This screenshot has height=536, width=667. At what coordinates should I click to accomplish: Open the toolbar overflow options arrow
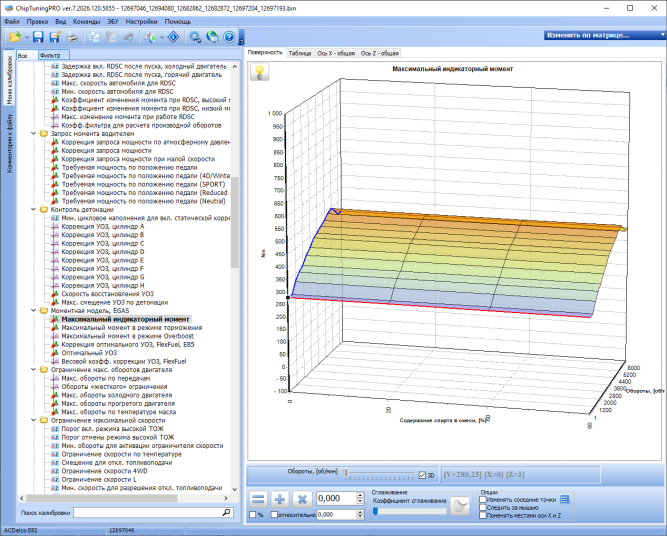241,41
